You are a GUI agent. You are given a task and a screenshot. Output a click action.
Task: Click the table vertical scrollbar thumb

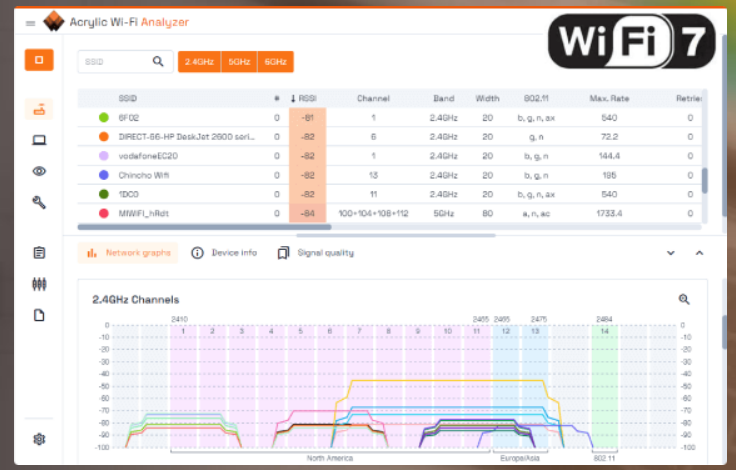coord(705,180)
